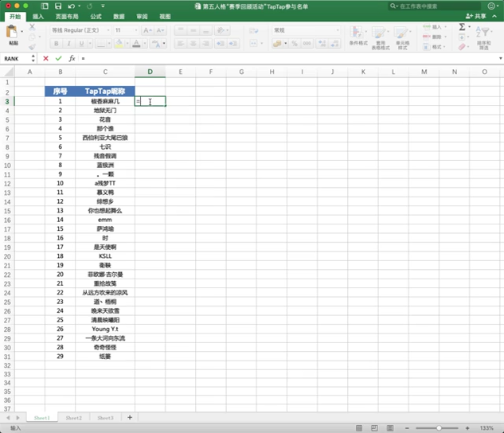This screenshot has height=433, width=504.
Task: Toggle center text horizontally
Action: click(193, 43)
